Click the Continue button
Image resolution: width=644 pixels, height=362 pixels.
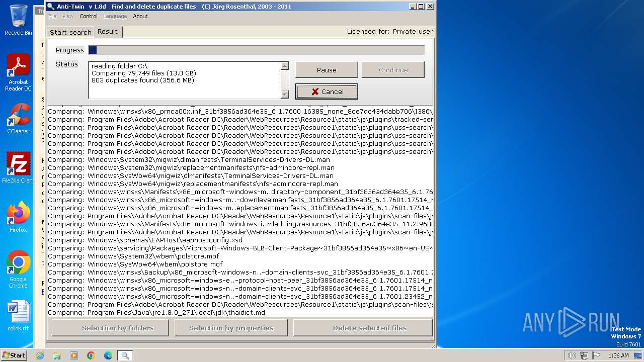click(393, 70)
